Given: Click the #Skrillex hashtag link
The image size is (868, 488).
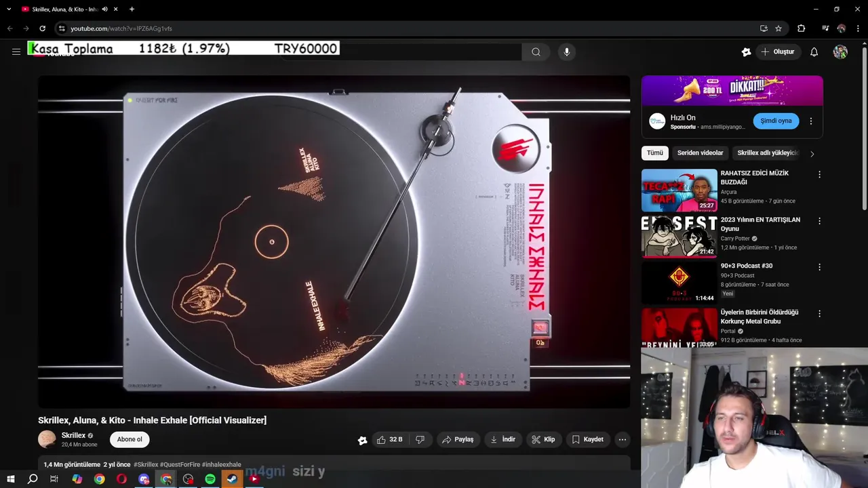Looking at the screenshot, I should pos(146,464).
